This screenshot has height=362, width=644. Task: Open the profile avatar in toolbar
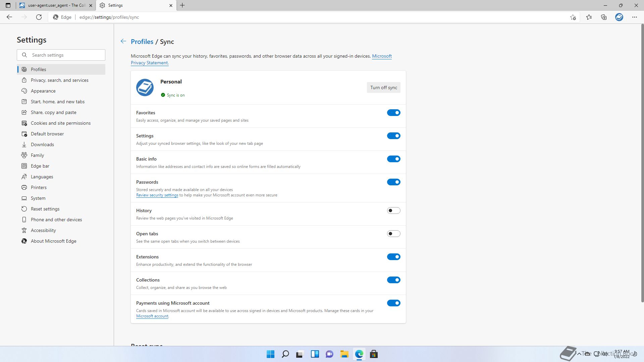click(x=619, y=17)
